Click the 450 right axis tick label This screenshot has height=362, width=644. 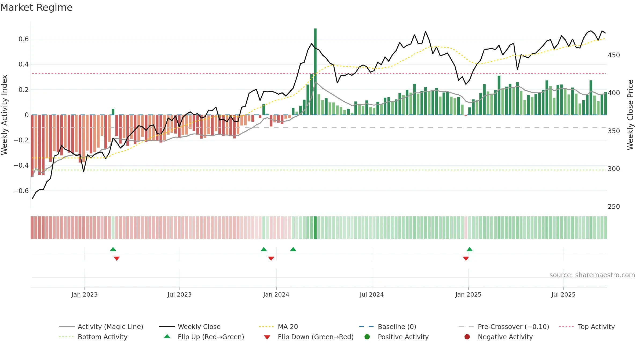(614, 55)
